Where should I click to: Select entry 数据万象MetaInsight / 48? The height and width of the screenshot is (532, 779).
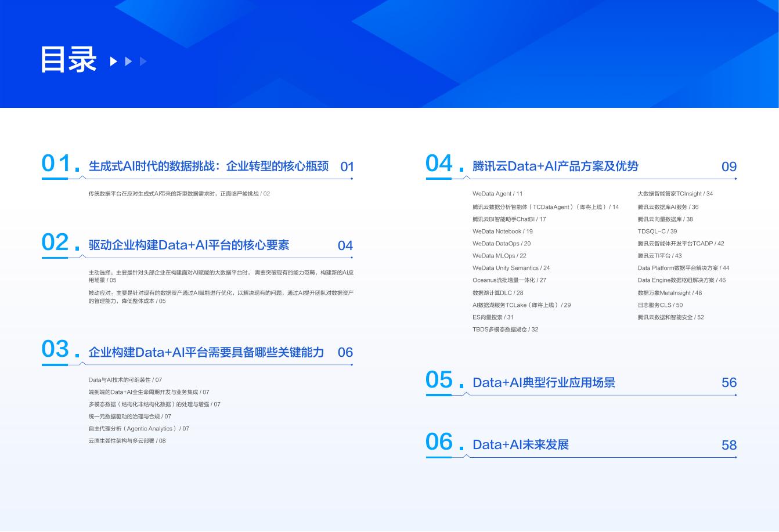[670, 293]
